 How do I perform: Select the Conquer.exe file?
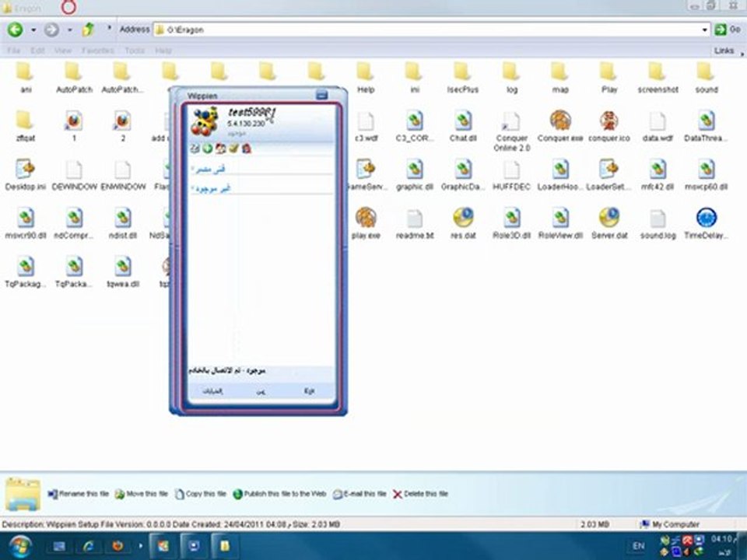click(x=560, y=126)
